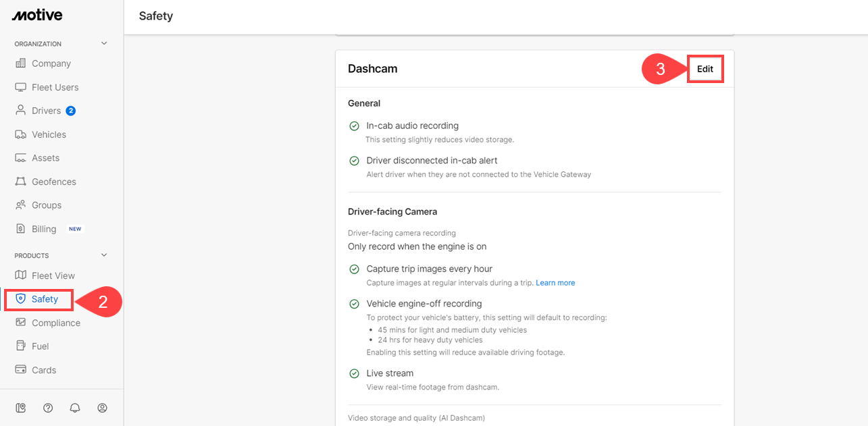Open notifications bell icon

click(x=75, y=408)
